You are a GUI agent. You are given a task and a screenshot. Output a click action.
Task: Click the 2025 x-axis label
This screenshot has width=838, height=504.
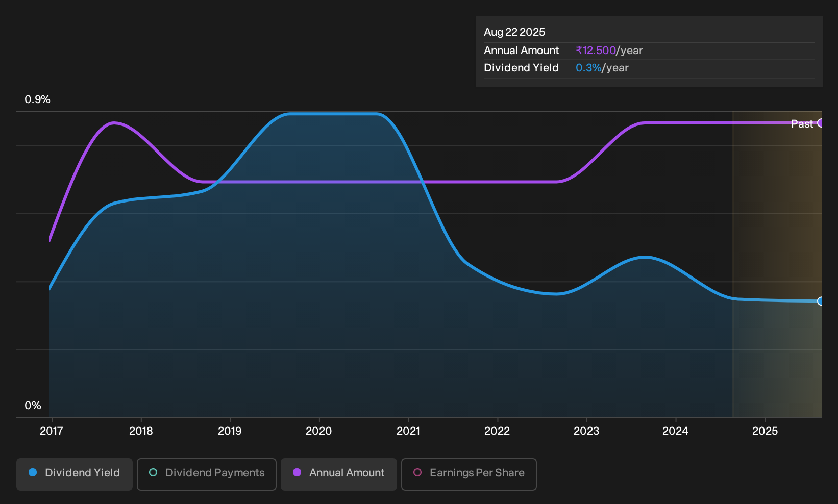tap(765, 431)
